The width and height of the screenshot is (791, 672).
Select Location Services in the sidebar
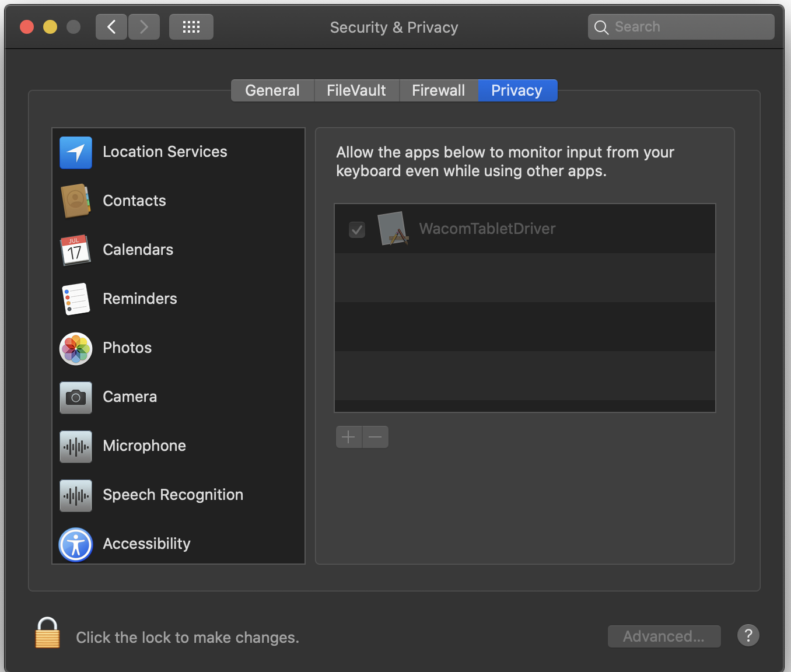(x=165, y=152)
